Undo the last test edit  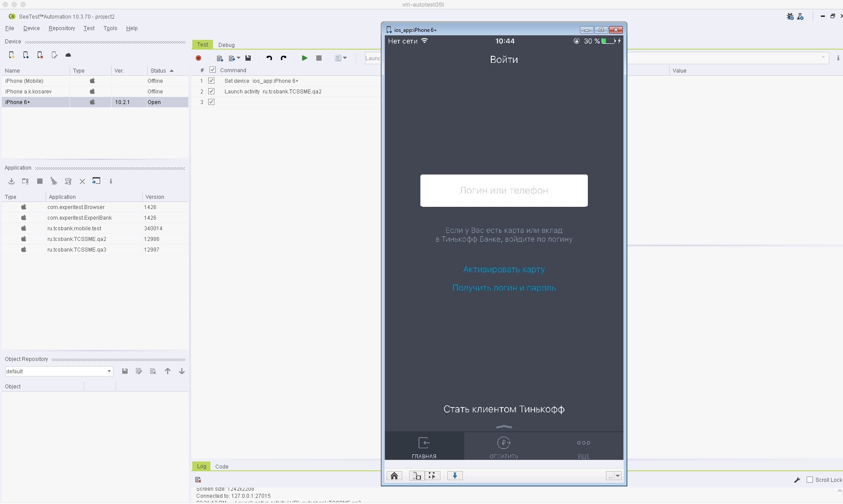pyautogui.click(x=269, y=58)
